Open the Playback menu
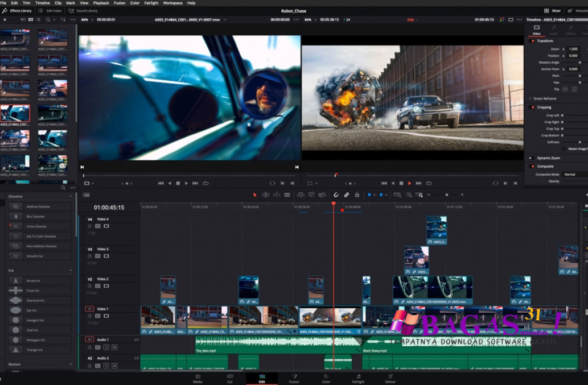588x385 pixels. click(x=101, y=3)
